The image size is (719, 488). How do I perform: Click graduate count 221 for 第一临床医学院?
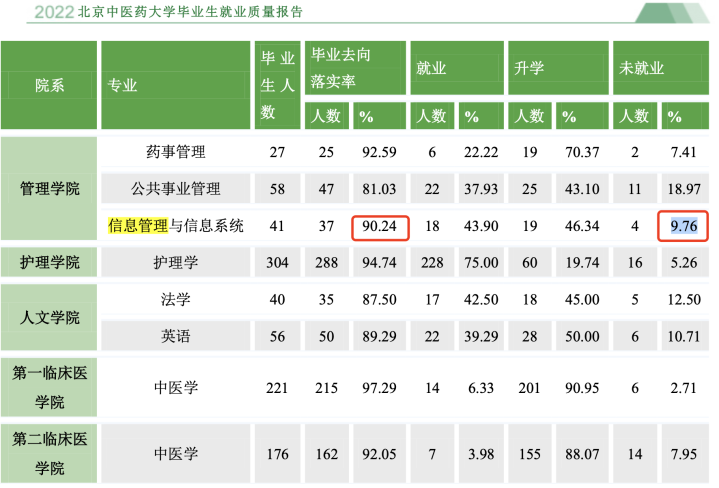coord(277,388)
